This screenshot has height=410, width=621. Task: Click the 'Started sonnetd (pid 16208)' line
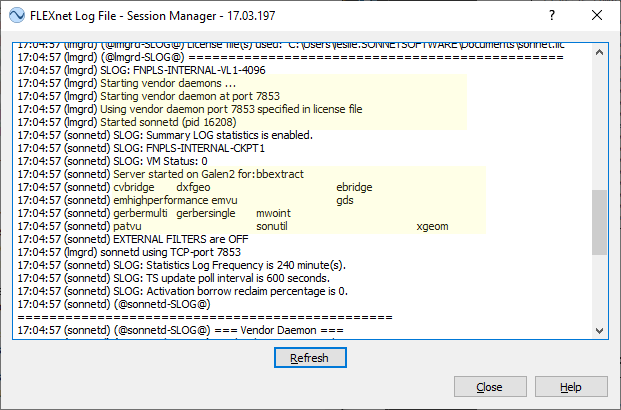pyautogui.click(x=127, y=122)
